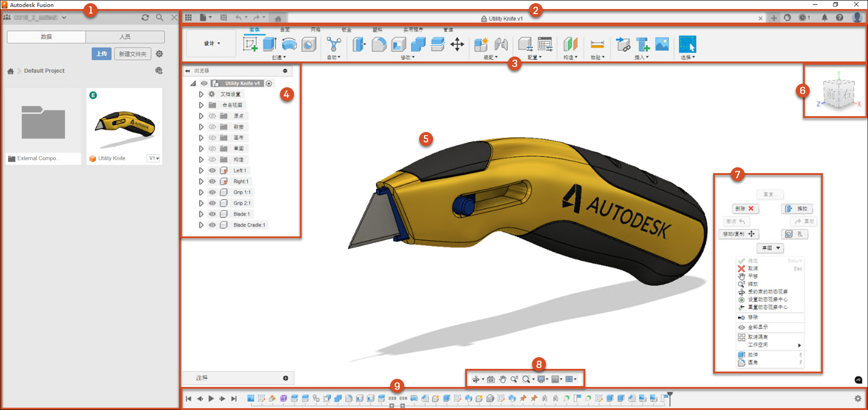Click the Pan hand in the navigation bar
This screenshot has width=868, height=410.
coord(503,379)
